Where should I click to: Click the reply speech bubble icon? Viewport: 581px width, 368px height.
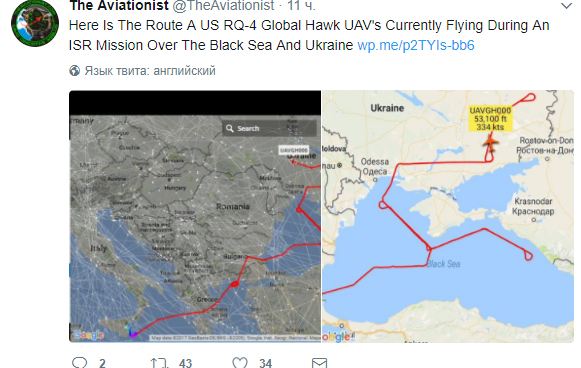(79, 362)
